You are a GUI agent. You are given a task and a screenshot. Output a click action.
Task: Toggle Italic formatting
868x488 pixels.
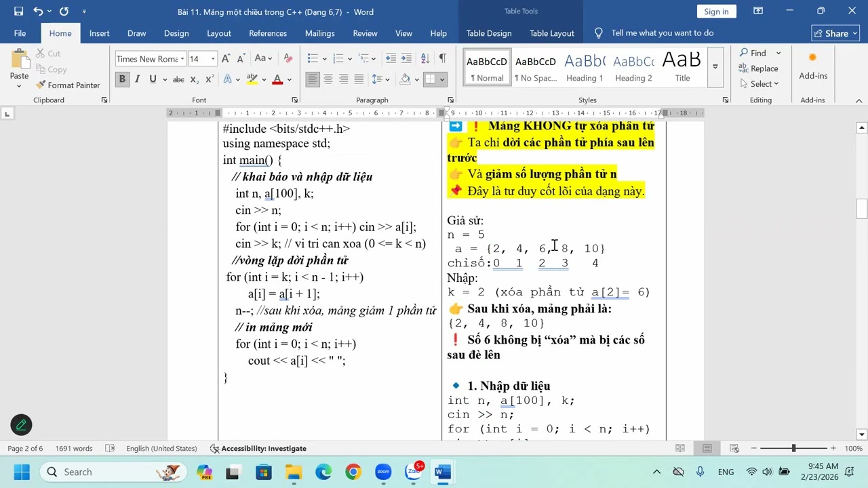coord(138,79)
